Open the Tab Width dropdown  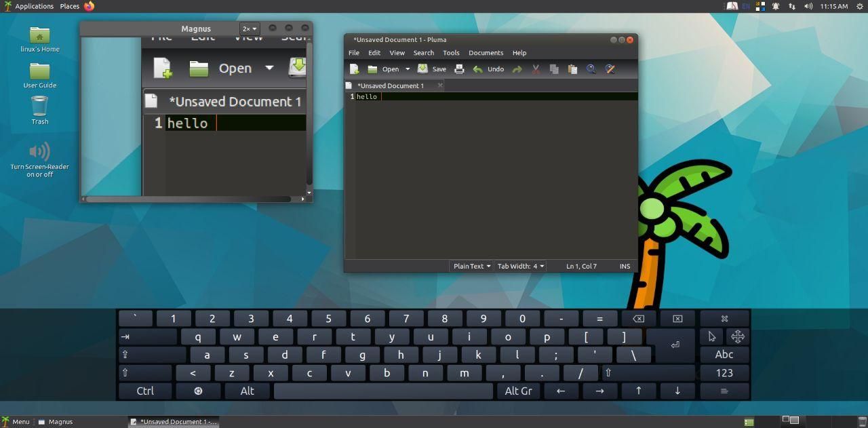pyautogui.click(x=521, y=266)
